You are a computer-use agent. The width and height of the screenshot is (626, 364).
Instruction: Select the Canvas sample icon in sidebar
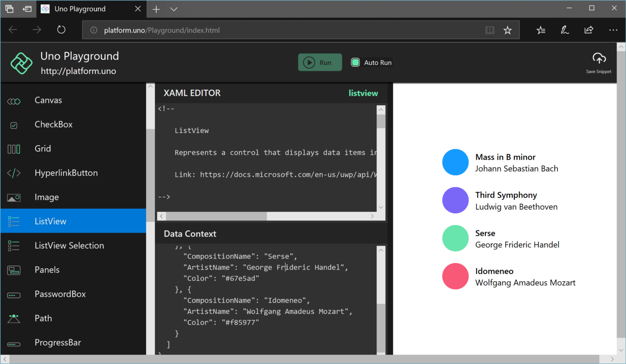(x=14, y=101)
